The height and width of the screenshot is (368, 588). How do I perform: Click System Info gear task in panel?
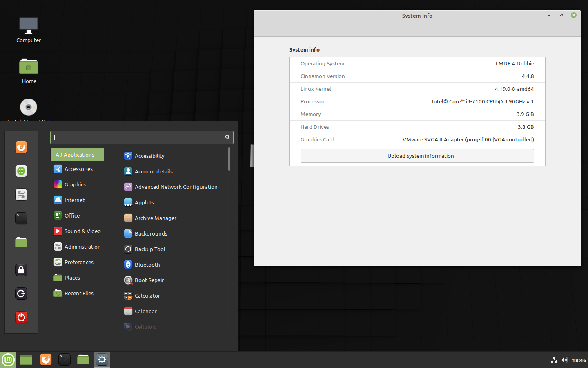pos(102,359)
